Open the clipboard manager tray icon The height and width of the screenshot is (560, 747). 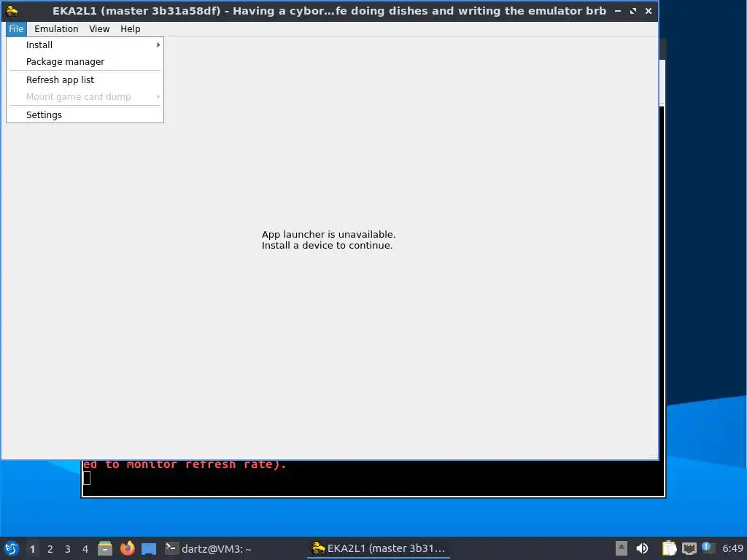pyautogui.click(x=670, y=548)
